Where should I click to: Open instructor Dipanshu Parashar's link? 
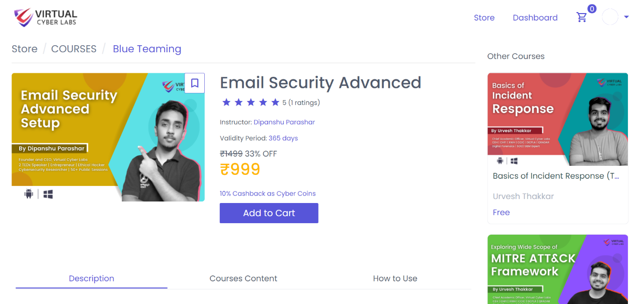point(284,122)
